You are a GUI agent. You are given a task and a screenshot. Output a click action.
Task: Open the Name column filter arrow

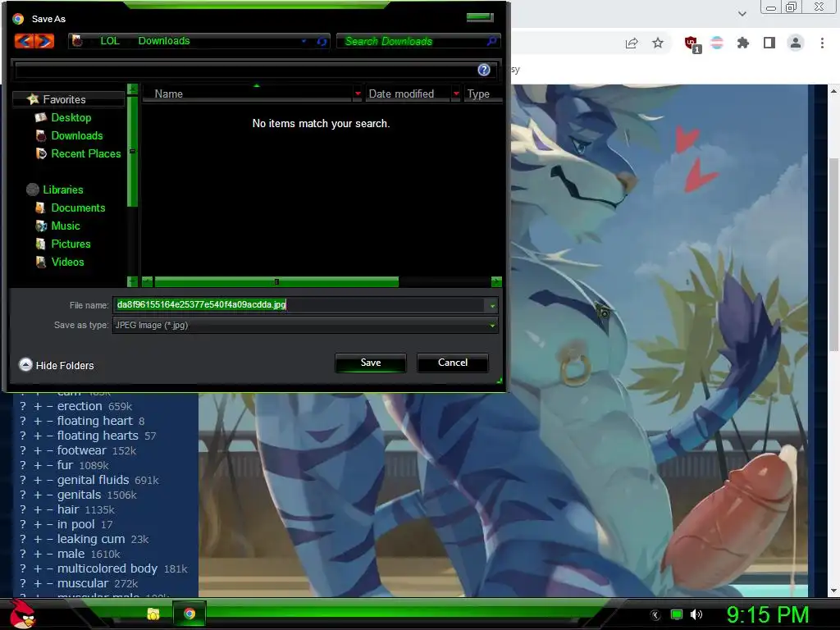coord(358,94)
